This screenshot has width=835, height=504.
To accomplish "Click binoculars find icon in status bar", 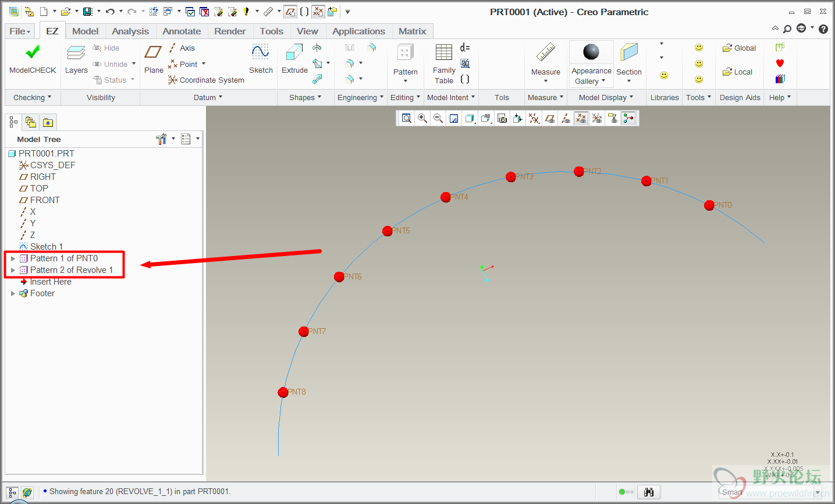I will [x=649, y=492].
